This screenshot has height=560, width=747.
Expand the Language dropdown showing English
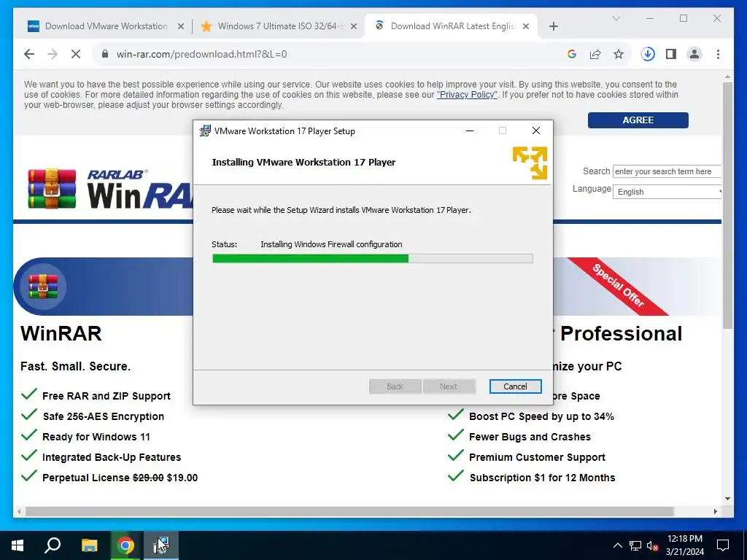point(667,192)
